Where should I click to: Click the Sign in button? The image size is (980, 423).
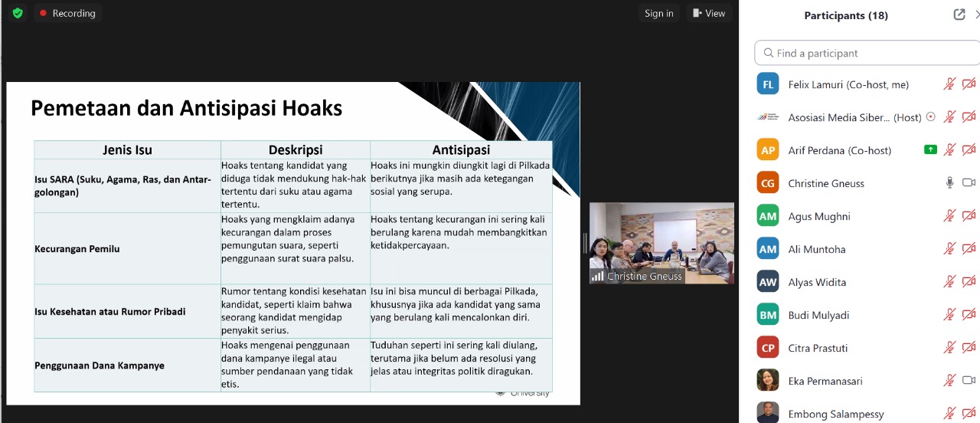click(658, 13)
